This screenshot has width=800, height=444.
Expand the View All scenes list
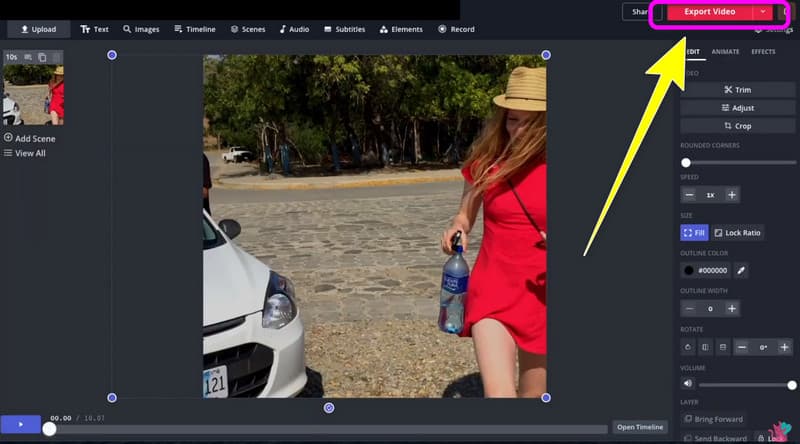tap(25, 153)
